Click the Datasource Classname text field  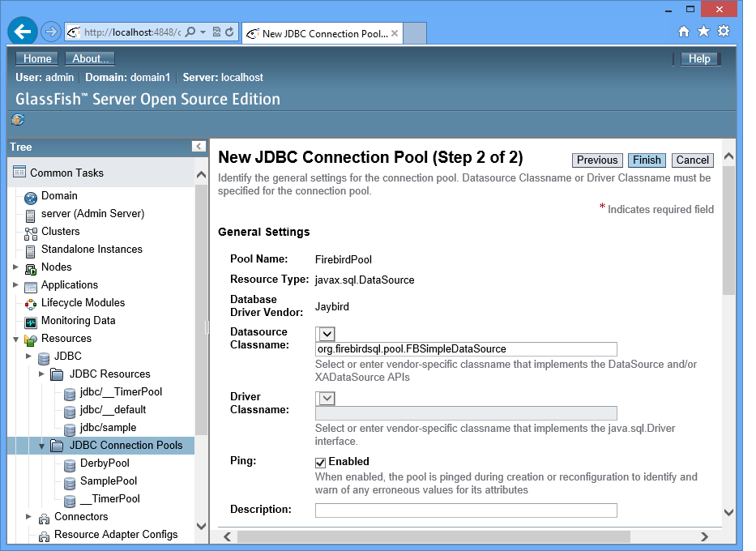coord(466,349)
